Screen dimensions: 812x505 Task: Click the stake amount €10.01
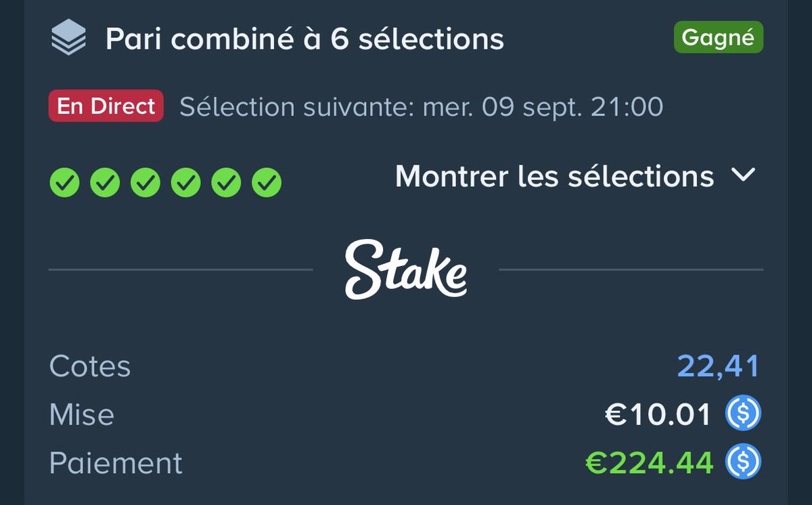tap(658, 414)
